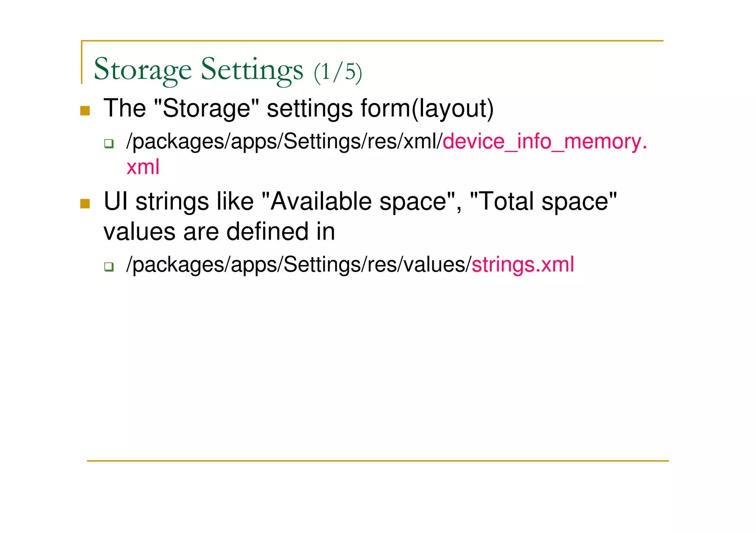Click the green checkbox bullet before strings.xml path
Screen dimensions: 756x534
[x=109, y=266]
